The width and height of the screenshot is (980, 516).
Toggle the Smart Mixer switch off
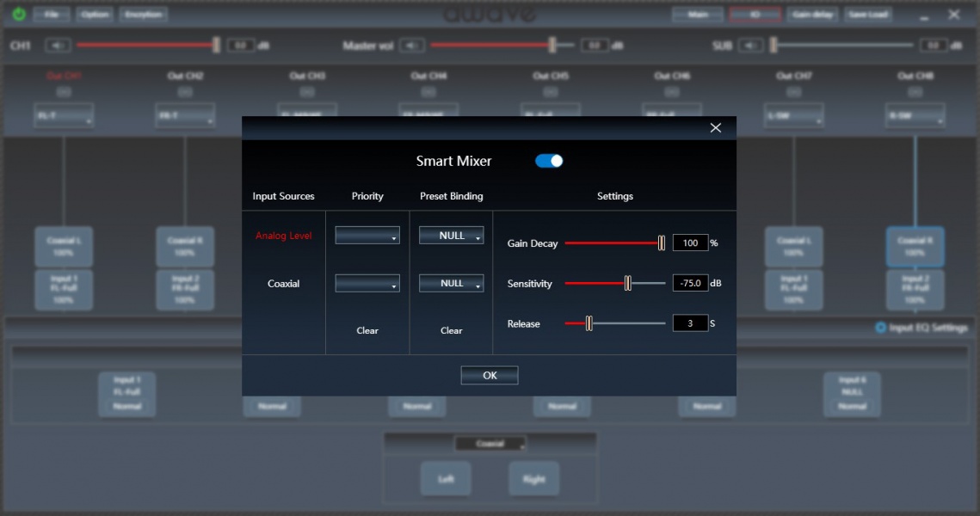click(x=549, y=161)
